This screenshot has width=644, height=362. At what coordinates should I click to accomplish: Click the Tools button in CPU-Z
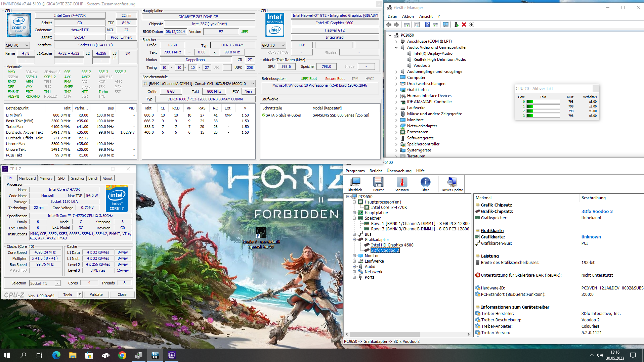(68, 295)
